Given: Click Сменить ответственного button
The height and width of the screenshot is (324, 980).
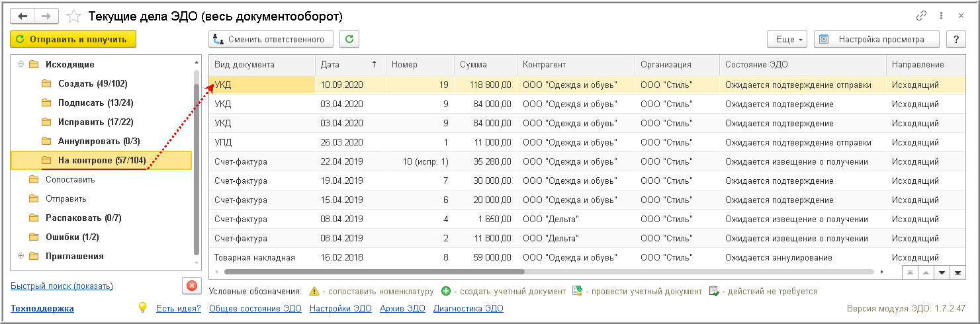Looking at the screenshot, I should click(x=271, y=39).
